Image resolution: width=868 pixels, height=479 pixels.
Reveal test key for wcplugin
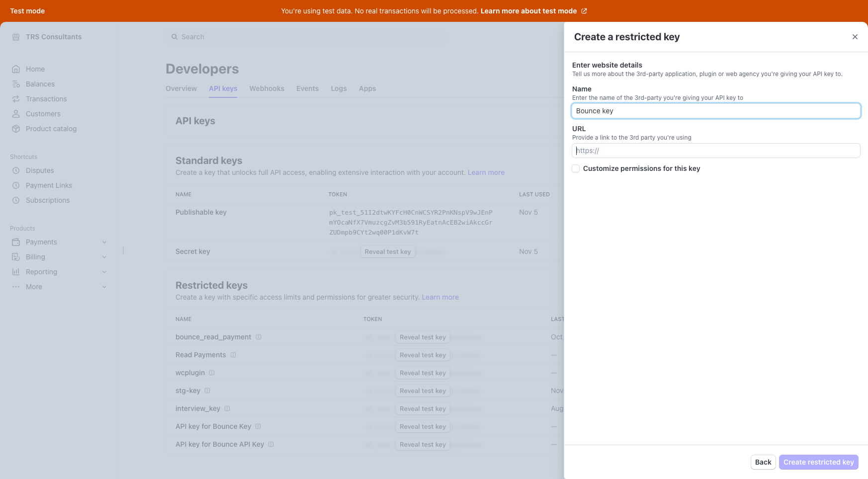423,373
